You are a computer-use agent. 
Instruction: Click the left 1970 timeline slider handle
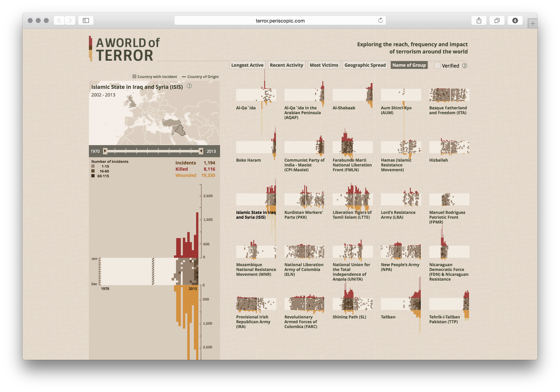[x=105, y=151]
